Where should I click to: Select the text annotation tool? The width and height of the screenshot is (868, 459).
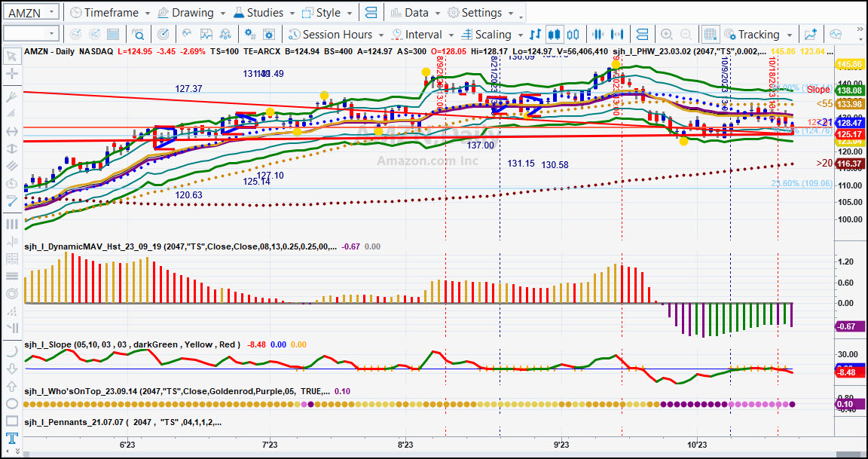11,439
